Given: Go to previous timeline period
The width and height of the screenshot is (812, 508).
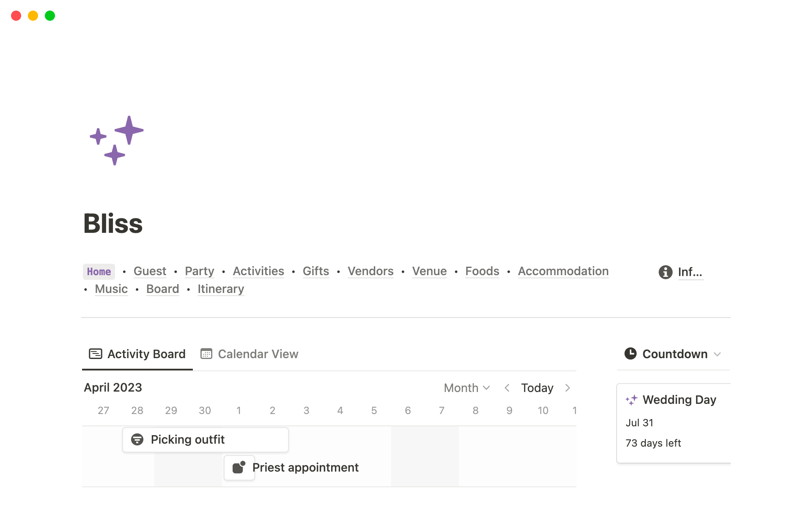Looking at the screenshot, I should tap(507, 388).
